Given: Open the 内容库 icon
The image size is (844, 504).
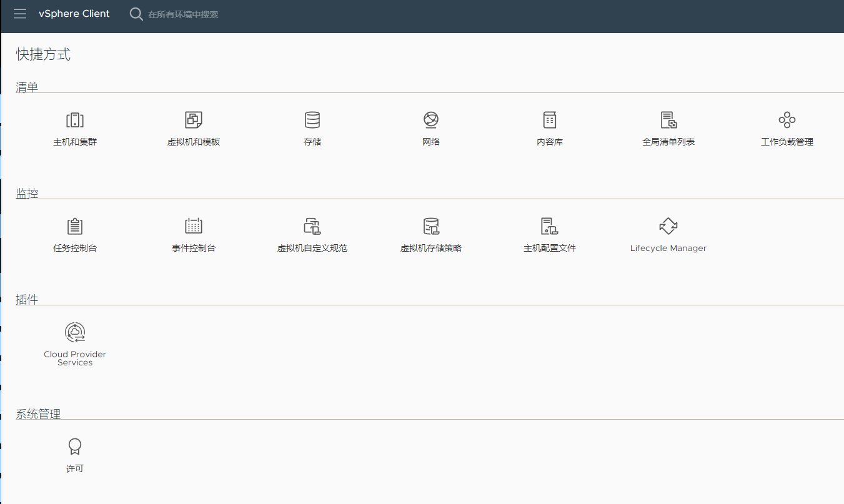Looking at the screenshot, I should [550, 120].
